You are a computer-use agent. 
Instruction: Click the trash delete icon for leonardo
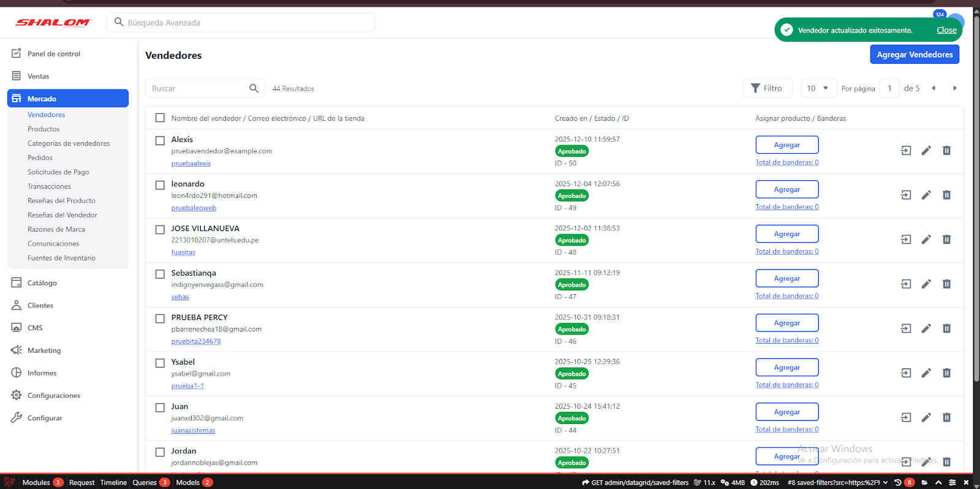946,195
